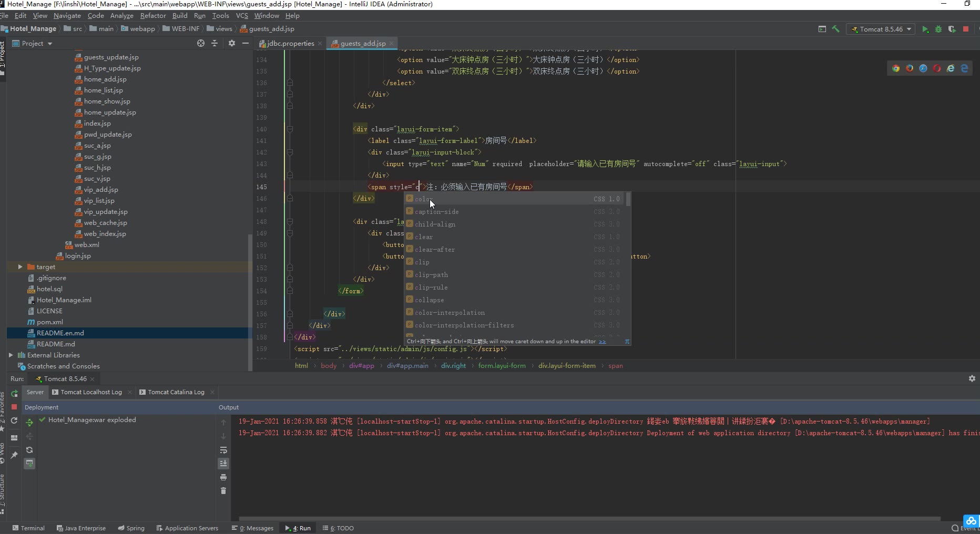980x534 pixels.
Task: Toggle soft-wrap in console output
Action: click(223, 450)
